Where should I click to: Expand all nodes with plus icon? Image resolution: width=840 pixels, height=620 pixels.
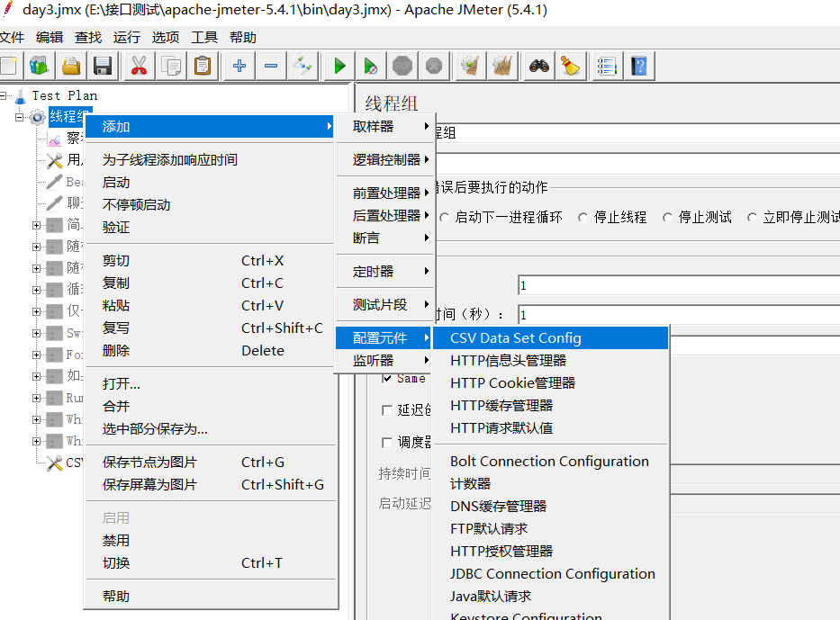[x=239, y=66]
